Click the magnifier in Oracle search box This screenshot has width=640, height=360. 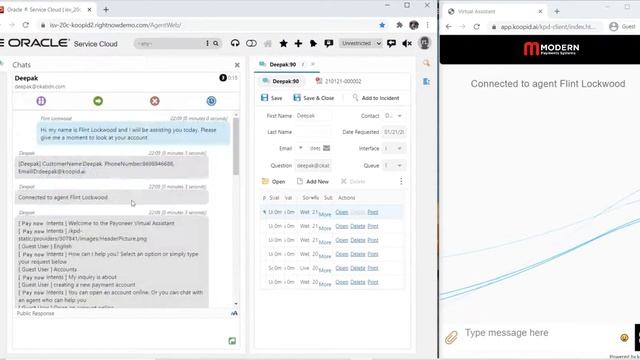coord(216,43)
